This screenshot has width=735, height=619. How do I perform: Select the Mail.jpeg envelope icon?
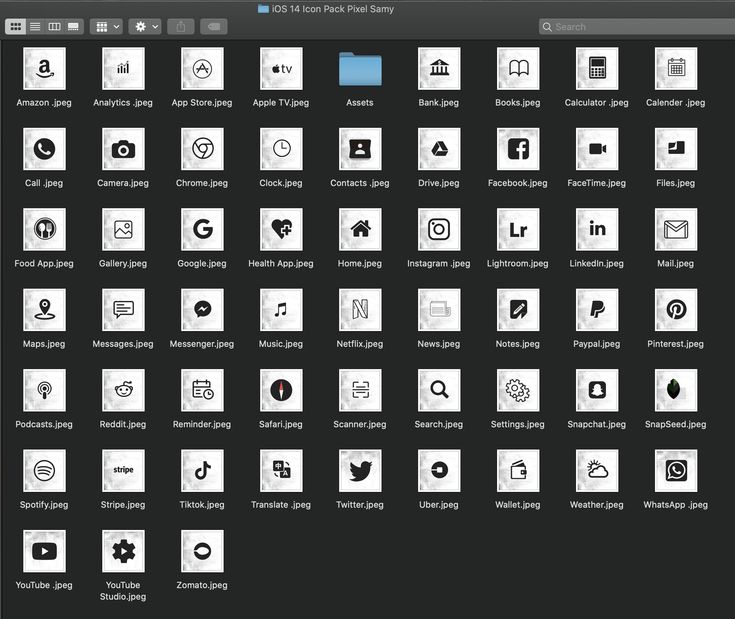tap(676, 229)
